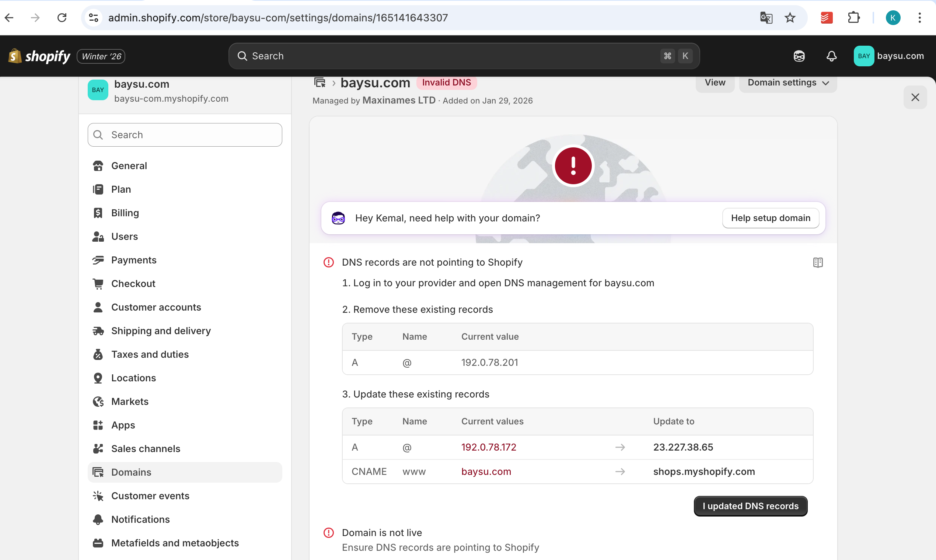
Task: Open the Plan settings section
Action: [185, 189]
